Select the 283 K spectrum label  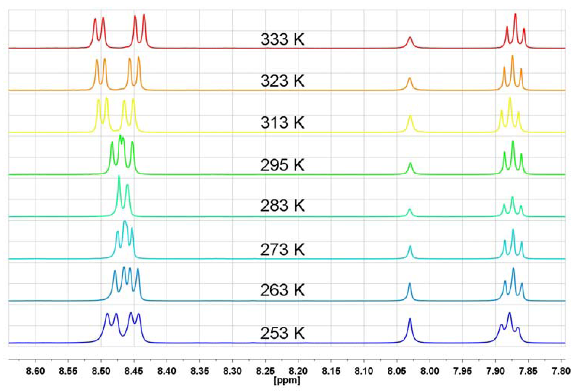pos(282,206)
